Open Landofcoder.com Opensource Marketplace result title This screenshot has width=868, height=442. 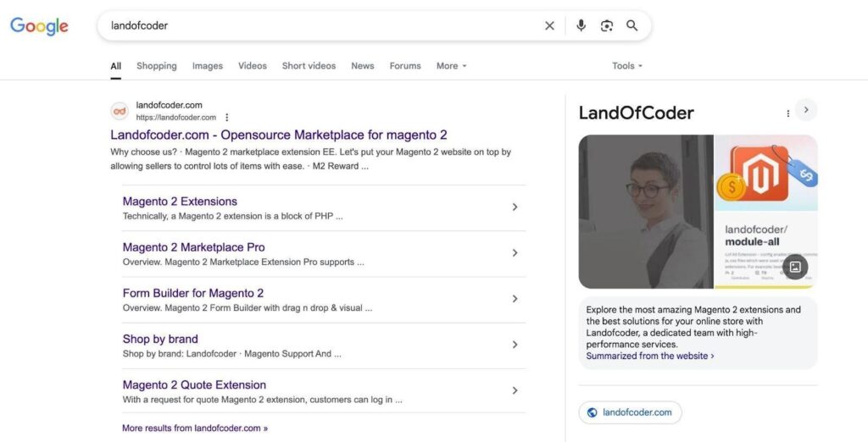coord(278,135)
